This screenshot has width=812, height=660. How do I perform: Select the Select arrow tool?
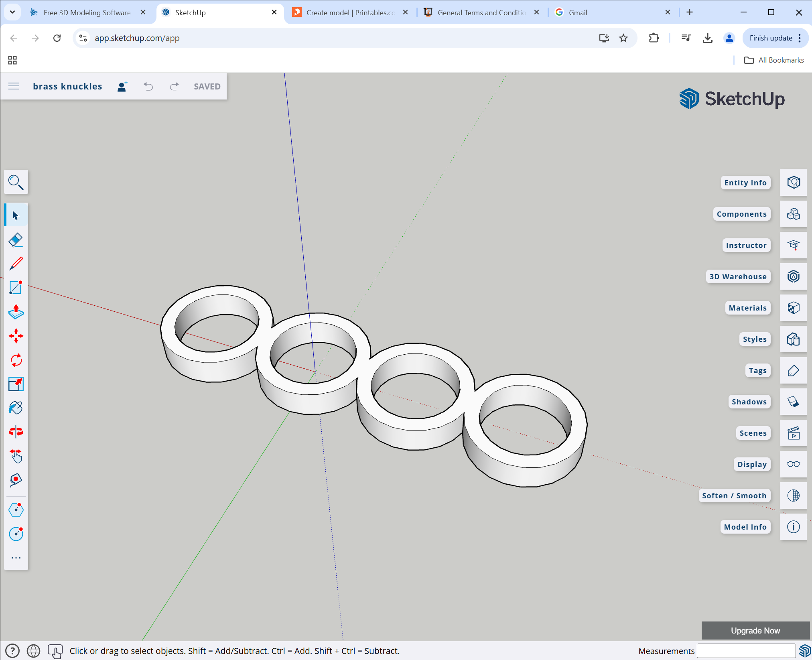[x=16, y=215]
